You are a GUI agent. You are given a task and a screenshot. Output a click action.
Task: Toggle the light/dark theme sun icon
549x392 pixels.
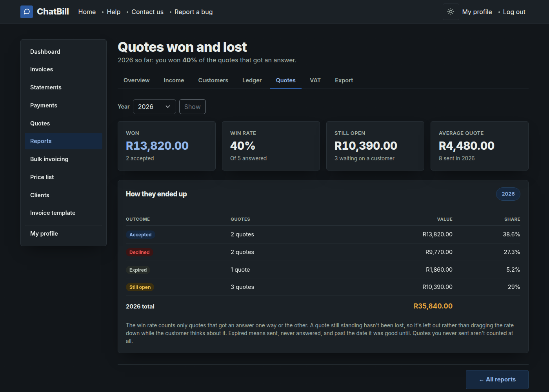pos(451,12)
